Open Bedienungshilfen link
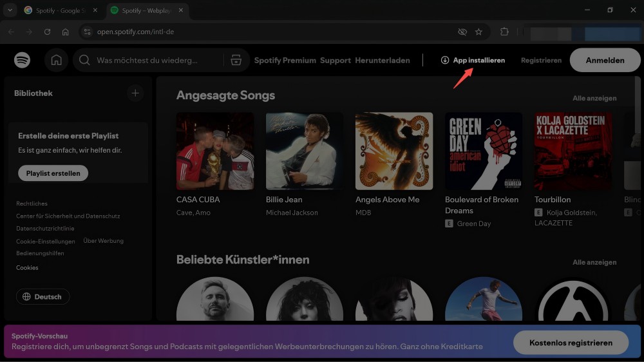Image resolution: width=644 pixels, height=362 pixels. pyautogui.click(x=40, y=253)
